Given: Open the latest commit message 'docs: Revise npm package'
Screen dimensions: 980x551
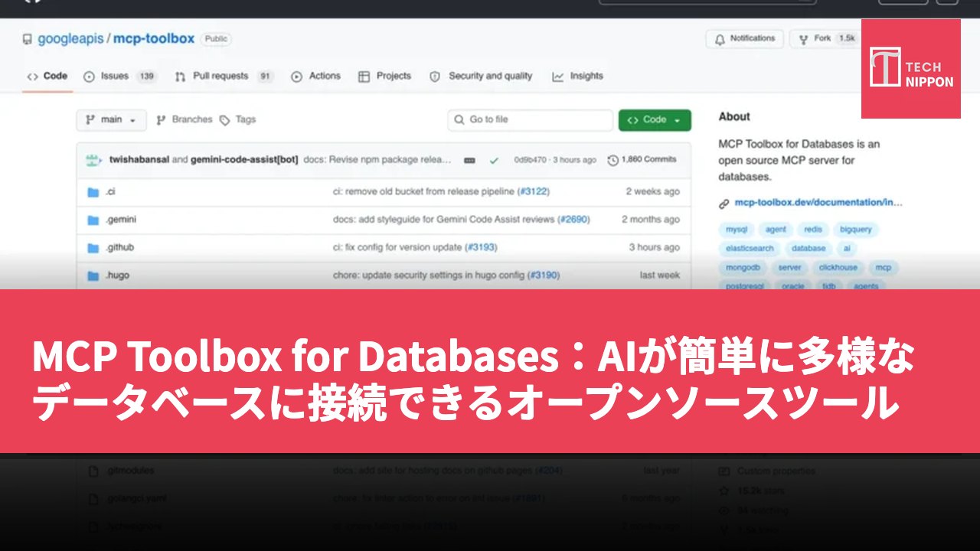Looking at the screenshot, I should pyautogui.click(x=377, y=160).
